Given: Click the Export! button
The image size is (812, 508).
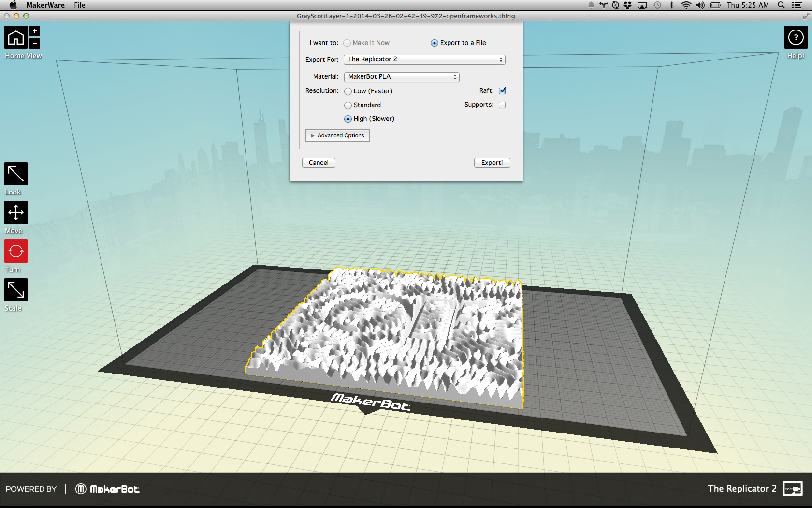Looking at the screenshot, I should click(x=492, y=163).
